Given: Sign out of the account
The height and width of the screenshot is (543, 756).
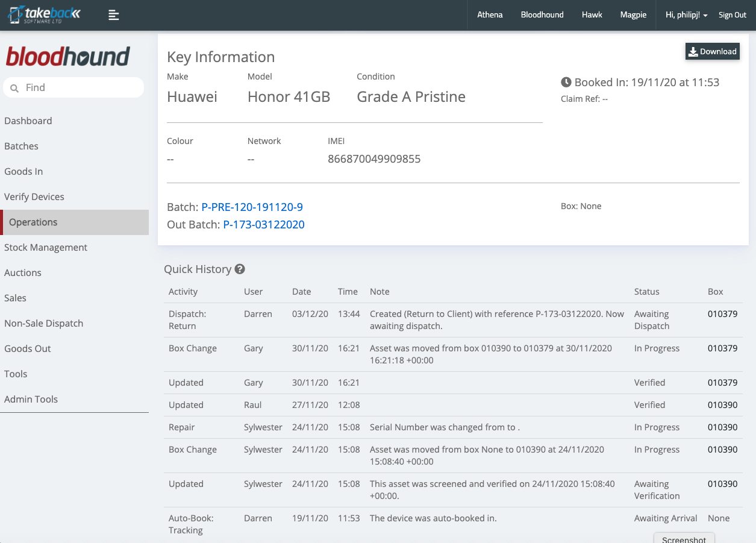Looking at the screenshot, I should coord(733,15).
